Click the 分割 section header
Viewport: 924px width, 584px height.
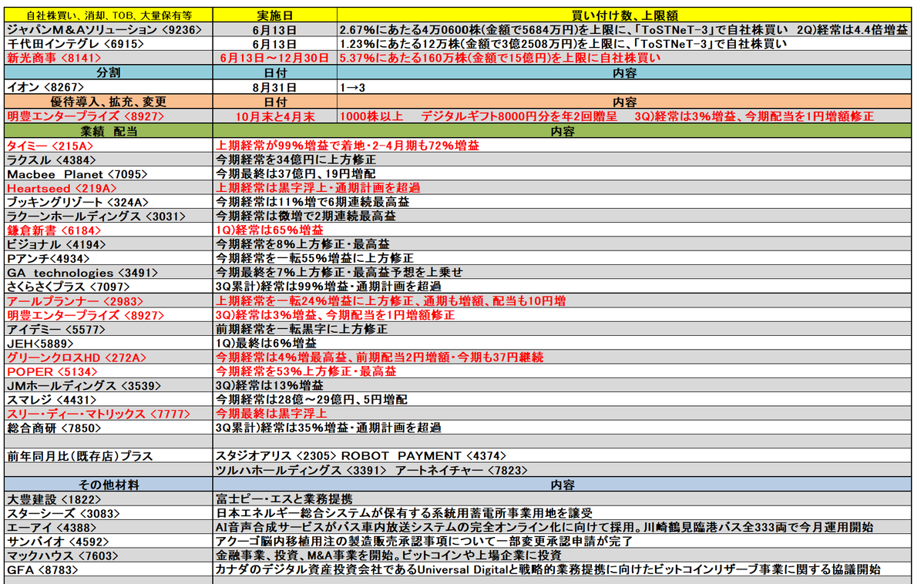coord(109,72)
